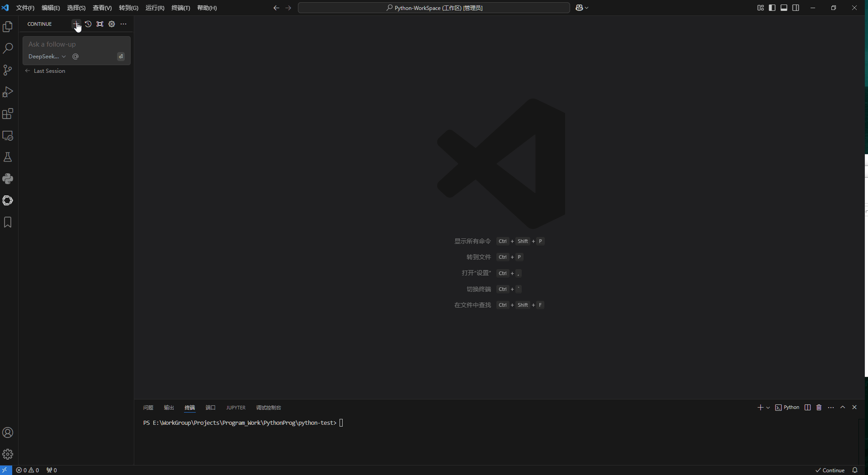Screen dimensions: 868x475
Task: Open the Run and Debug view
Action: (x=8, y=92)
